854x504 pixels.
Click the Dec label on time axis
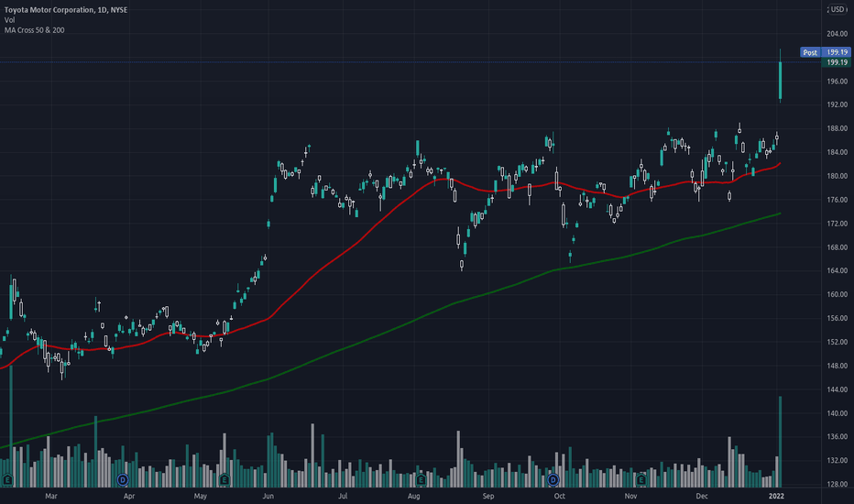coord(702,497)
